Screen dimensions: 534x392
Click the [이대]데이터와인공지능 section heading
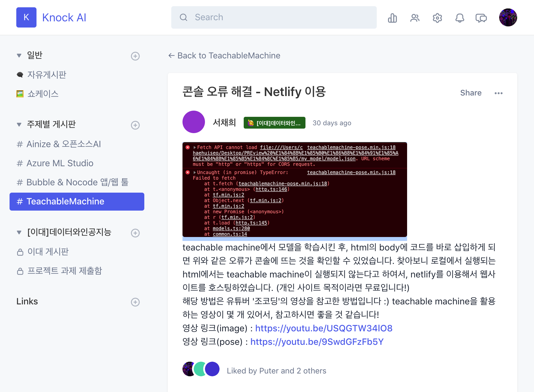[x=69, y=232]
